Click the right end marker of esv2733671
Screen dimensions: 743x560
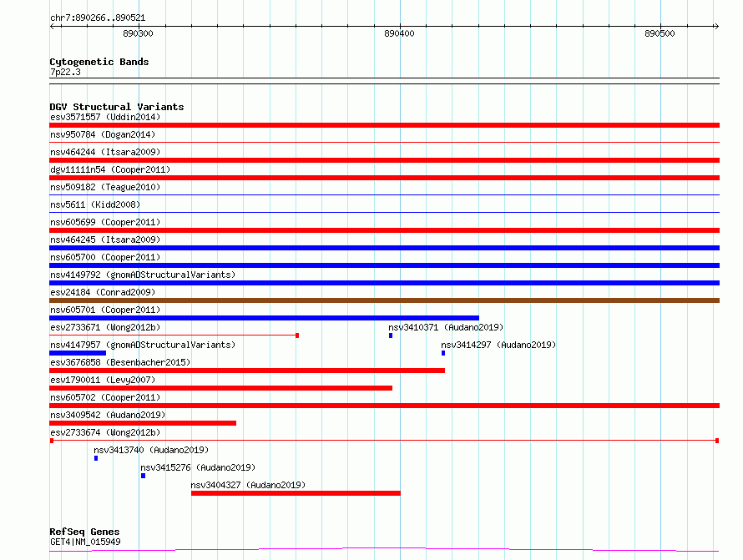tap(297, 335)
